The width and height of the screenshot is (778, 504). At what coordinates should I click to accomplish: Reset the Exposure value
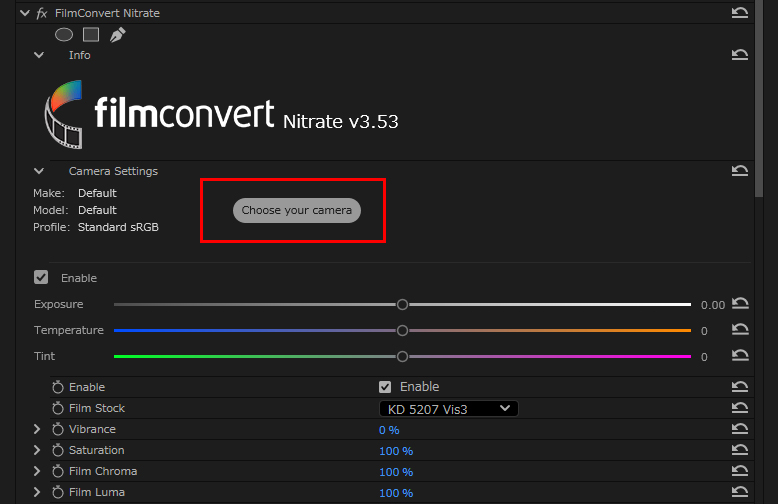pos(740,303)
